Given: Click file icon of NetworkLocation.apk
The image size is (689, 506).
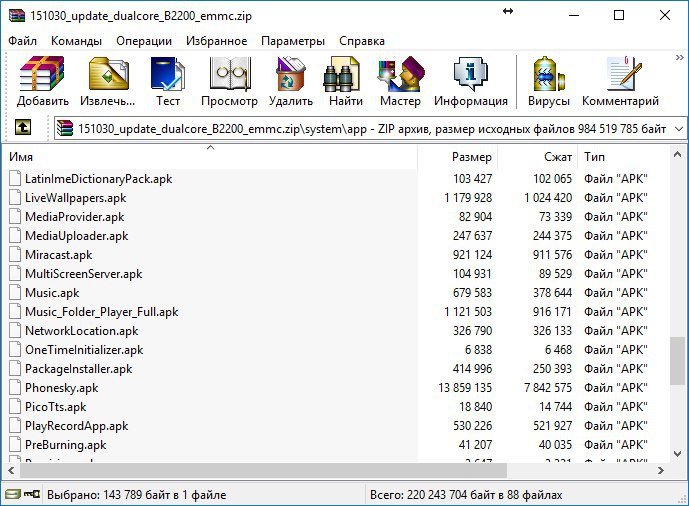Looking at the screenshot, I should 15,330.
